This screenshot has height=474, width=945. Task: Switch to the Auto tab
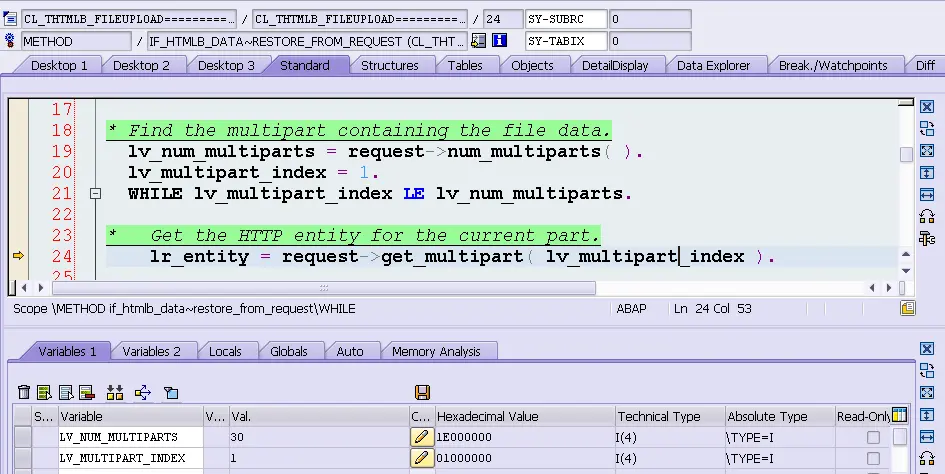(x=350, y=351)
